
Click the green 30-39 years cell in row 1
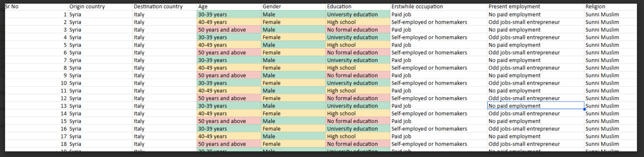pyautogui.click(x=229, y=14)
